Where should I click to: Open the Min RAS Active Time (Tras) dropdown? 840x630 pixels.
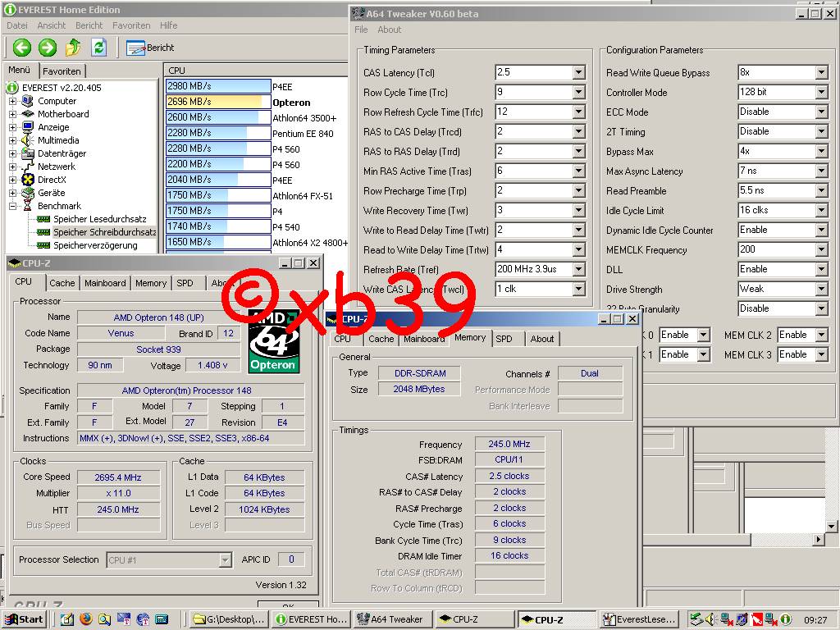click(x=578, y=171)
